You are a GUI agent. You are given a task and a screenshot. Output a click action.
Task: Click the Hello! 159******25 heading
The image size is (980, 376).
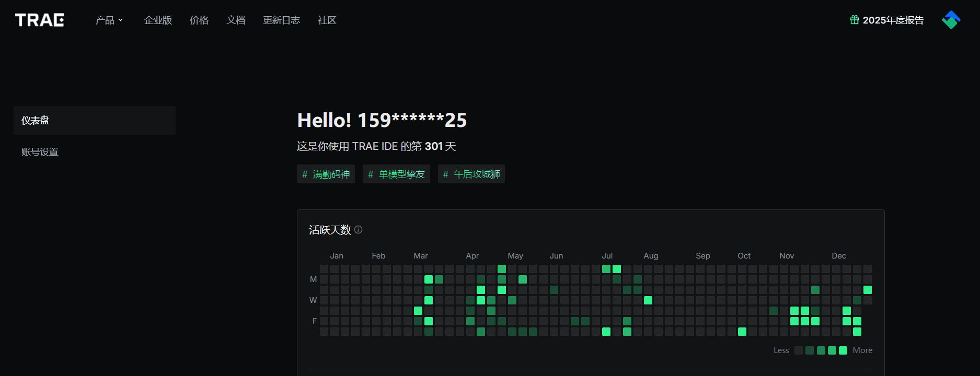pos(382,120)
